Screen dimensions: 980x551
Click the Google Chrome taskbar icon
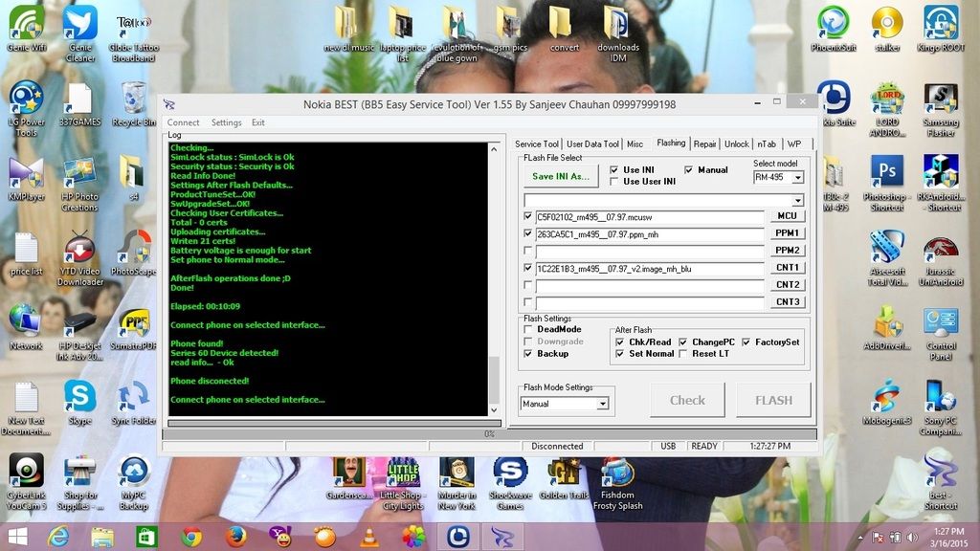point(191,537)
